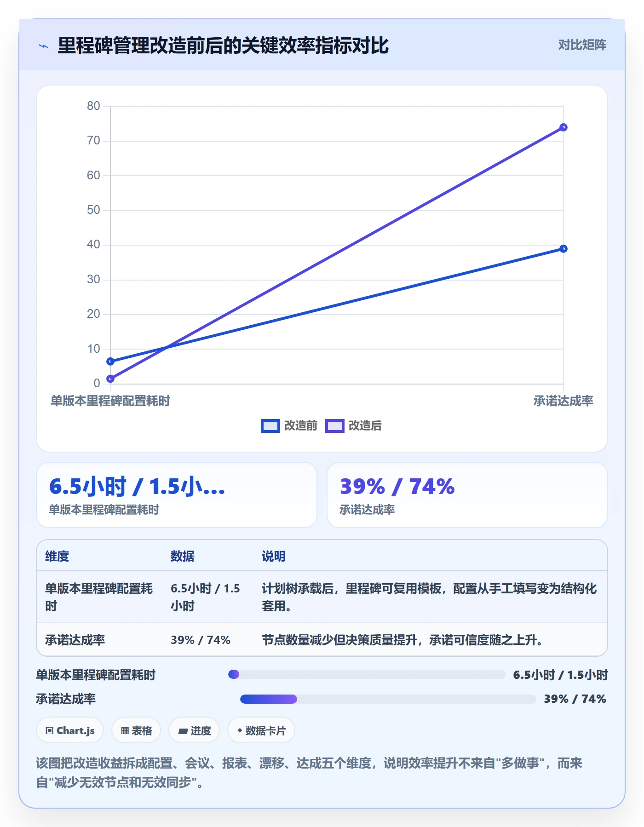644x827 pixels.
Task: Click the 对比矩阵 label in header
Action: click(582, 45)
